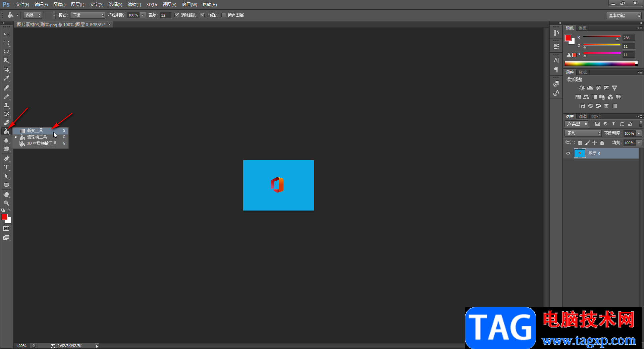Image resolution: width=644 pixels, height=349 pixels.
Task: Choose 3D 材质拖放工具 from the flyout
Action: point(41,143)
